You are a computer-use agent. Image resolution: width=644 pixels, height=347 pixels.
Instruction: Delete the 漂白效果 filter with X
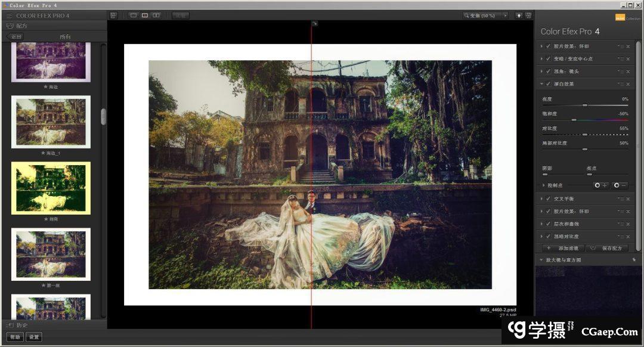[x=628, y=84]
